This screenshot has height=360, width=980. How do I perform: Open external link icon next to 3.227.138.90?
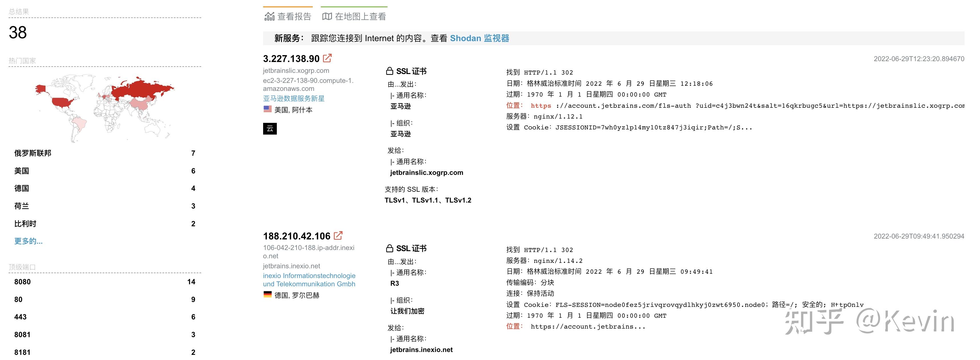click(326, 58)
